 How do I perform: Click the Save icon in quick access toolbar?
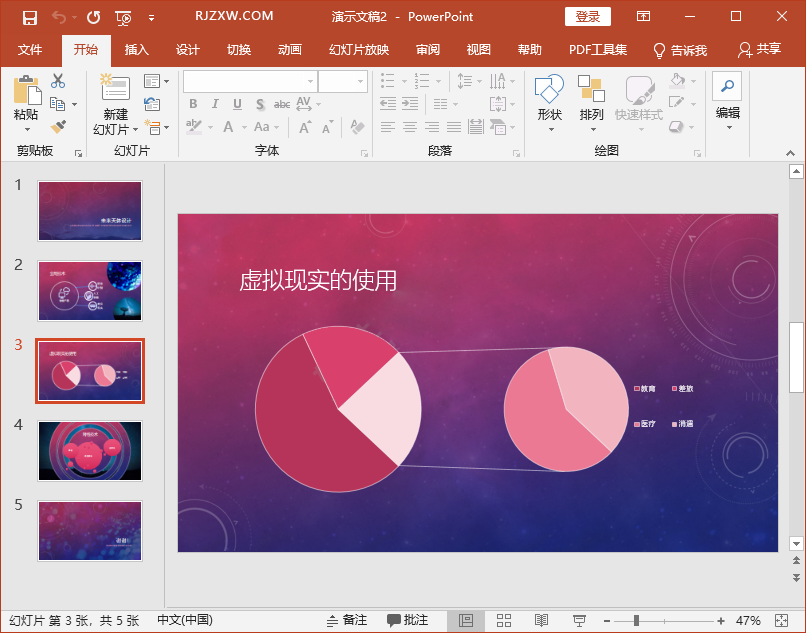(x=29, y=18)
